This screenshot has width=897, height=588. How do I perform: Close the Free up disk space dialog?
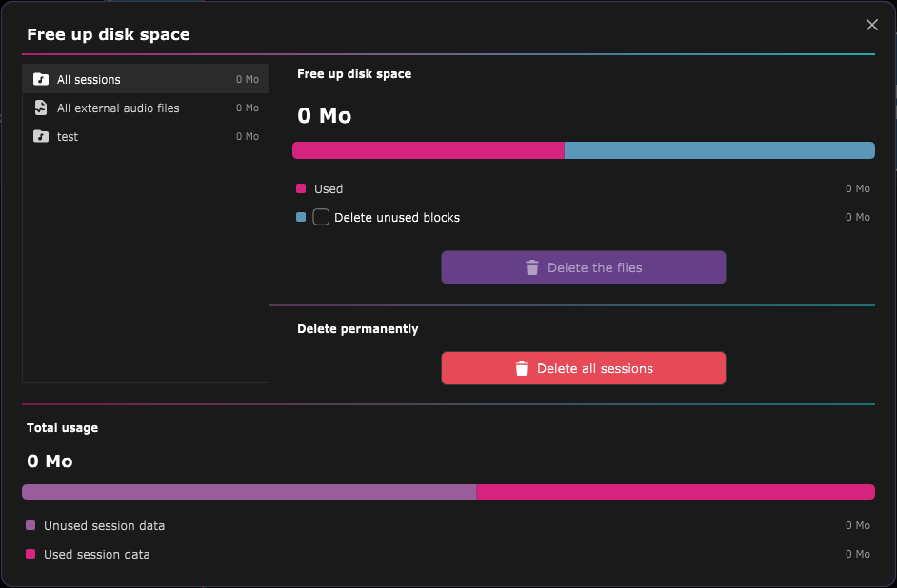tap(872, 25)
